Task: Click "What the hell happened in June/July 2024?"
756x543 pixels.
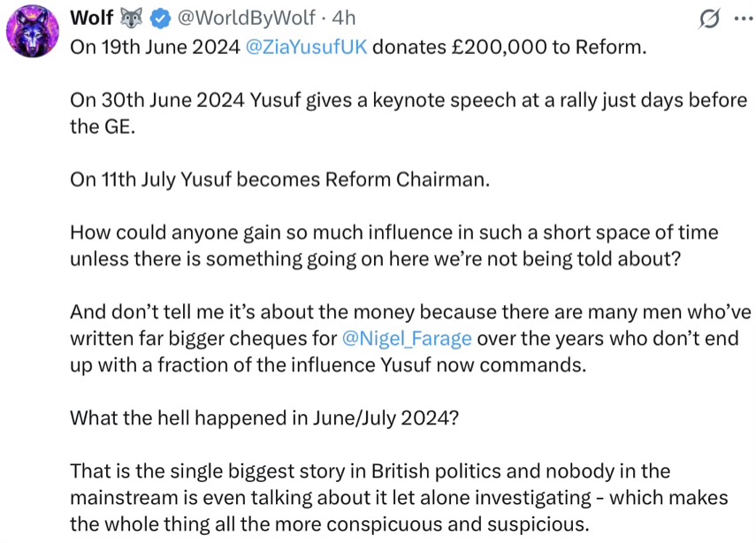Action: click(x=264, y=417)
